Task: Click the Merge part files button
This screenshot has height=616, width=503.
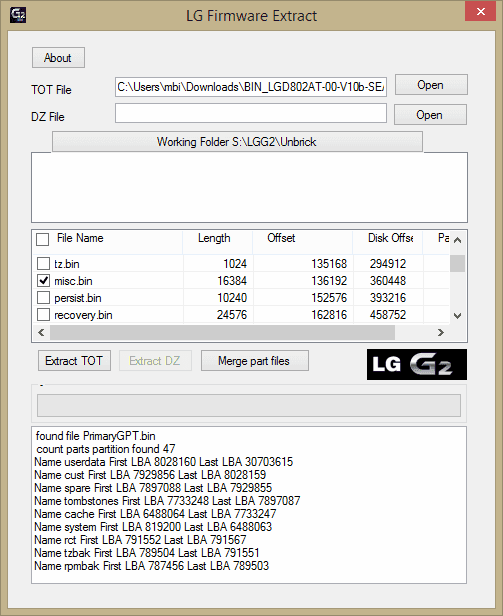Action: click(255, 360)
